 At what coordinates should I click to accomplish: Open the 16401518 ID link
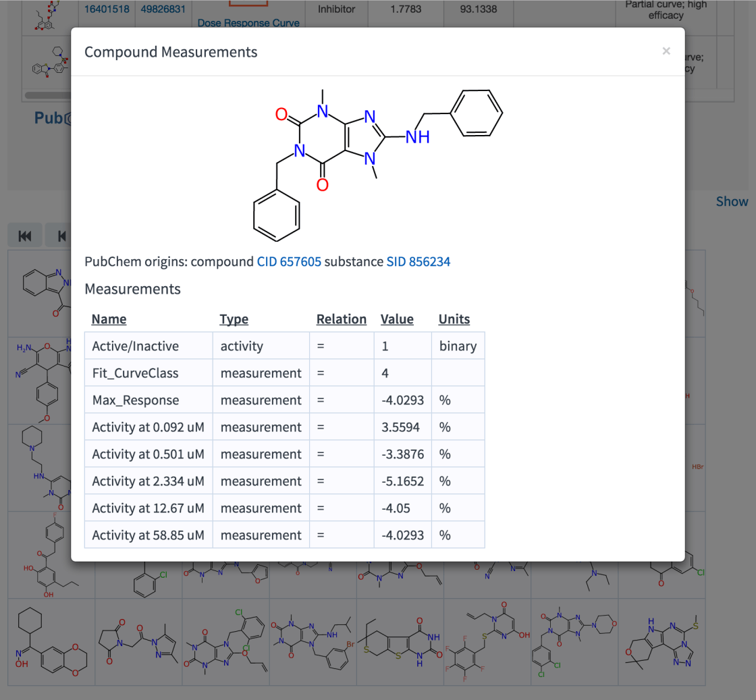pos(107,9)
